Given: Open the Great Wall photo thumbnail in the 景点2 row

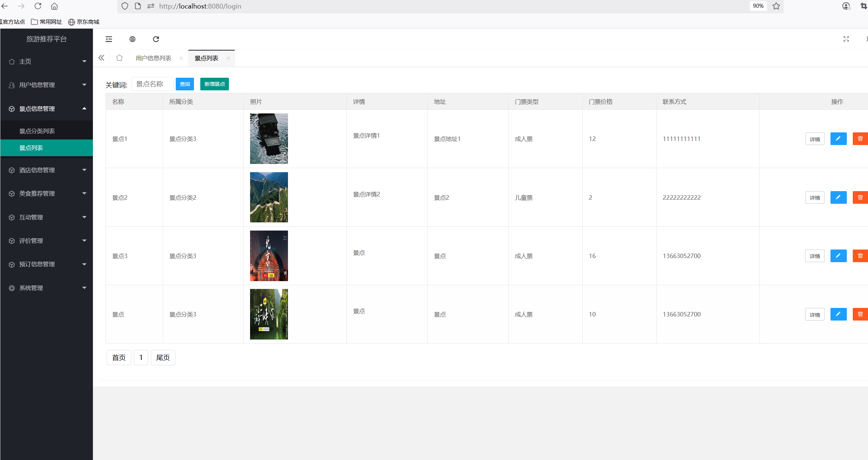Looking at the screenshot, I should click(x=269, y=197).
